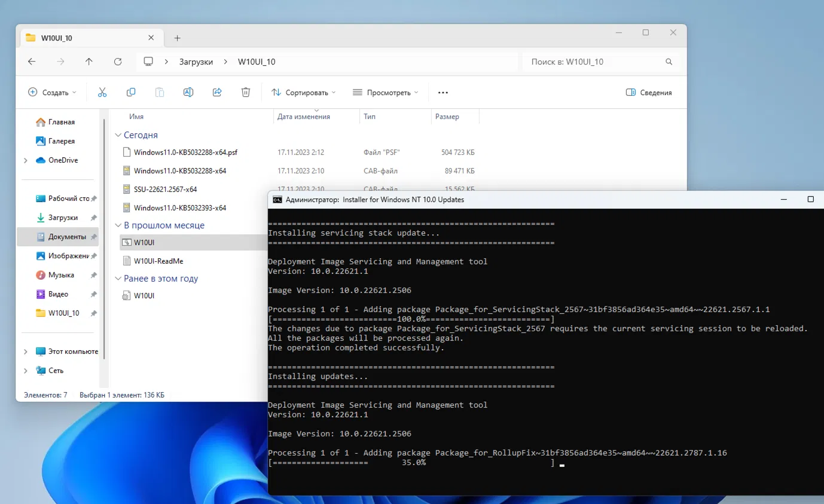The height and width of the screenshot is (504, 824).
Task: Select the W10UI_10 tab in Explorer
Action: (91, 38)
